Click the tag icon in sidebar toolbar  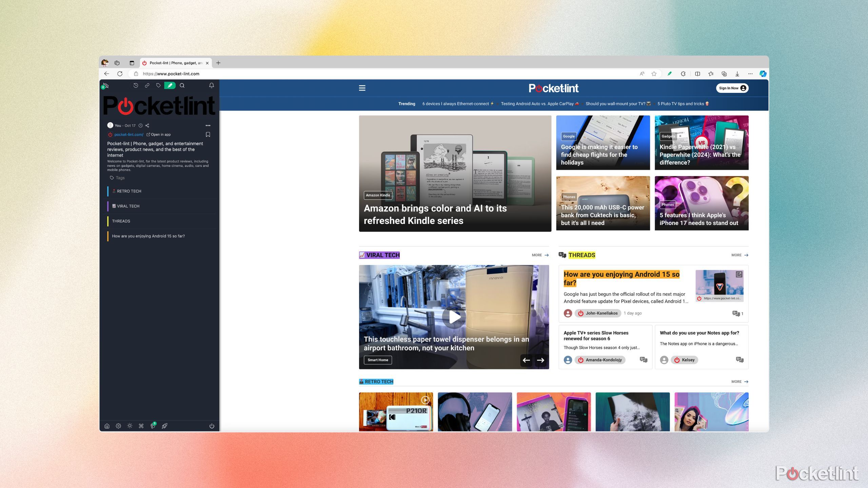(158, 85)
